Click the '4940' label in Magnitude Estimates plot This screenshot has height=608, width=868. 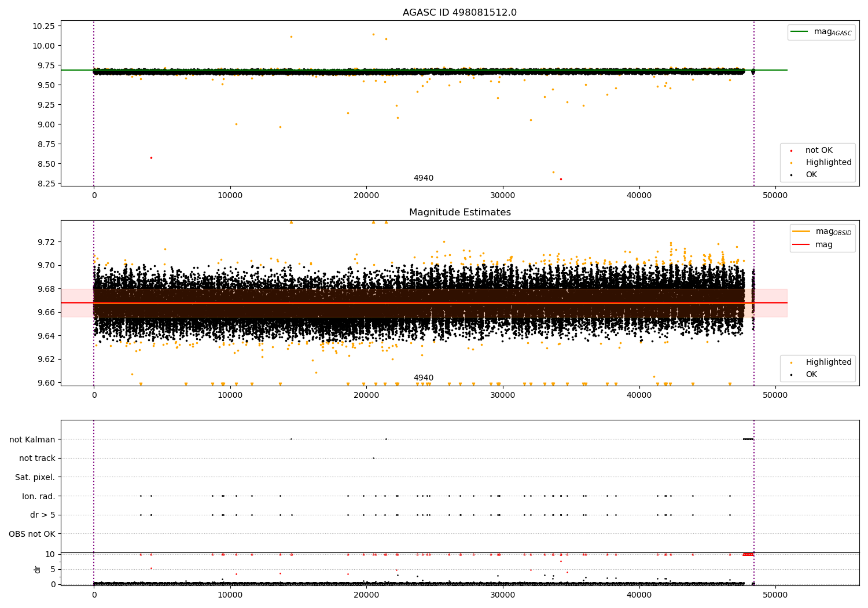[x=424, y=378]
